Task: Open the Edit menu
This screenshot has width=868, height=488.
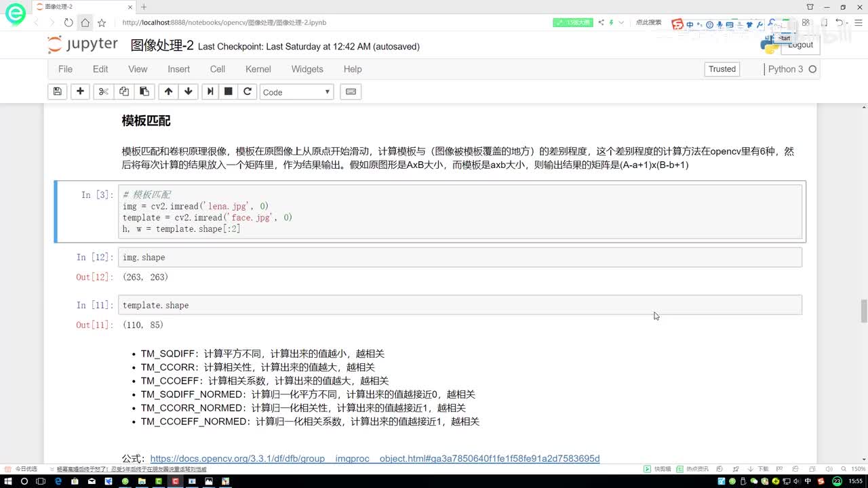Action: pyautogui.click(x=100, y=69)
